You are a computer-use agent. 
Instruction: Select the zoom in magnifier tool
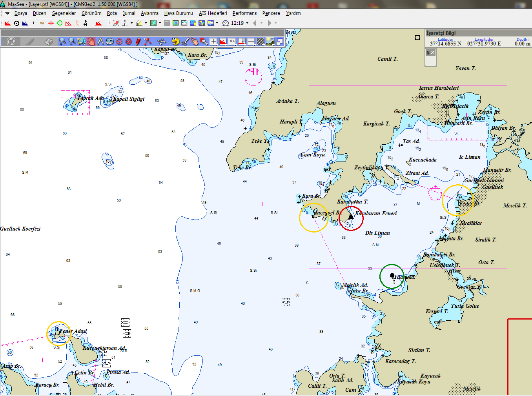[62, 41]
